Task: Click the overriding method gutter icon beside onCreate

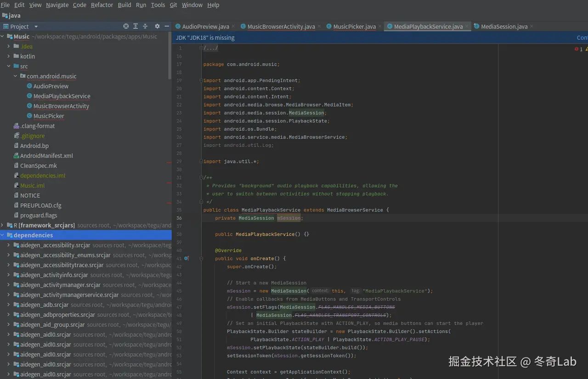Action: (187, 258)
